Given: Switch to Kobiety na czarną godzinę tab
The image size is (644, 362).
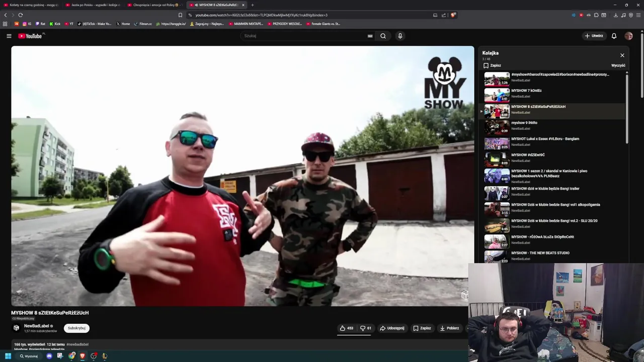Looking at the screenshot, I should point(30,5).
